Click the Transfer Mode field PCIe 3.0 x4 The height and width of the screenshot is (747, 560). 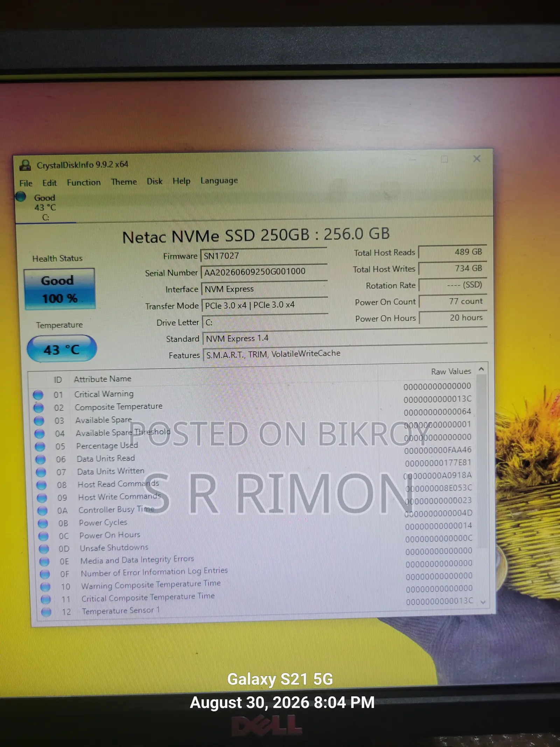[x=265, y=305]
